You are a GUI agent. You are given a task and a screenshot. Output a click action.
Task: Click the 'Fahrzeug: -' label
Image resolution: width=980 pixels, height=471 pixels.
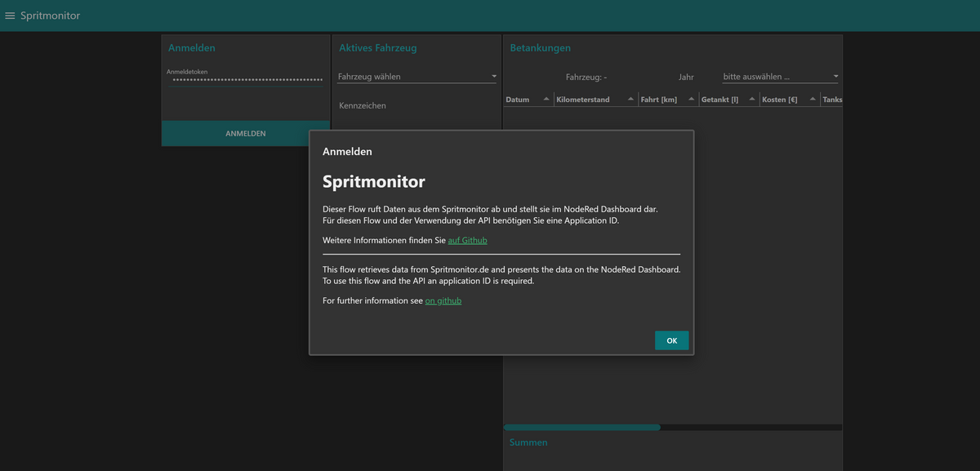click(586, 77)
